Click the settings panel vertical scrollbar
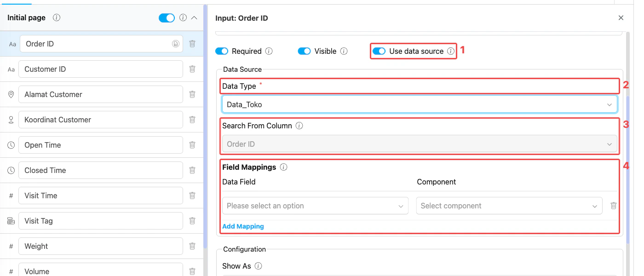Image resolution: width=644 pixels, height=276 pixels. tap(628, 170)
